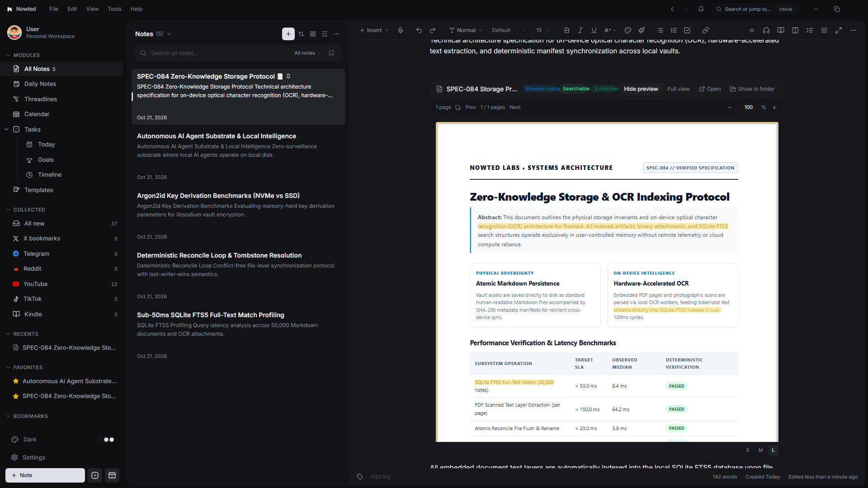The width and height of the screenshot is (868, 488).
Task: Go to Next PDF page
Action: pos(515,108)
